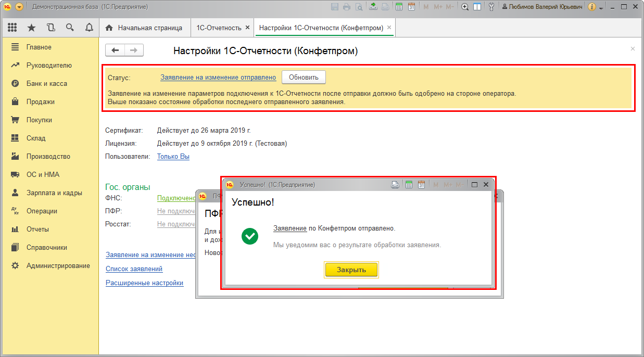Open Покупки section
Screen dimensions: 644x357
point(49,120)
